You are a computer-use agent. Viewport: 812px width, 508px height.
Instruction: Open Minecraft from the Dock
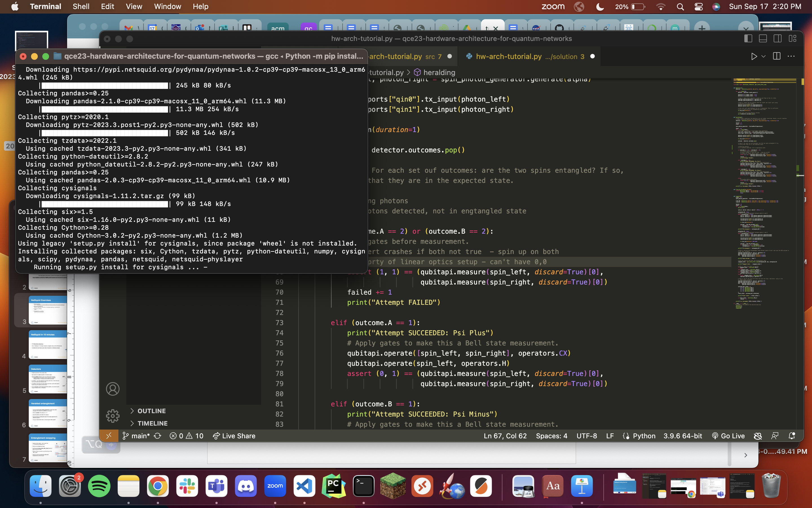coord(392,486)
